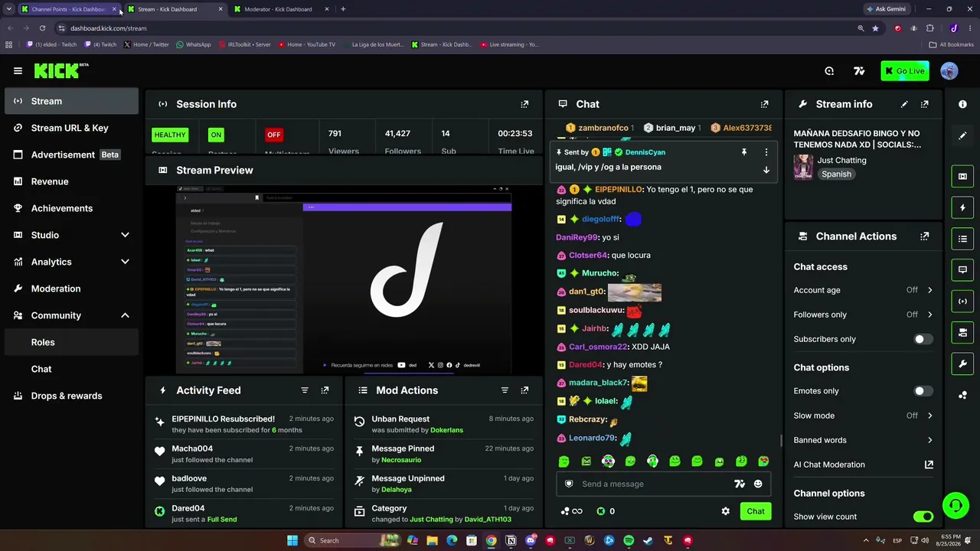Image resolution: width=980 pixels, height=551 pixels.
Task: Toggle Emotes only chat
Action: 923,391
